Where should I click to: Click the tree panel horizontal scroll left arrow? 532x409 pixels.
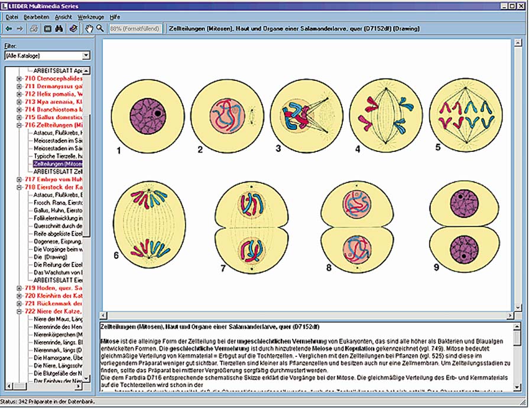point(9,386)
